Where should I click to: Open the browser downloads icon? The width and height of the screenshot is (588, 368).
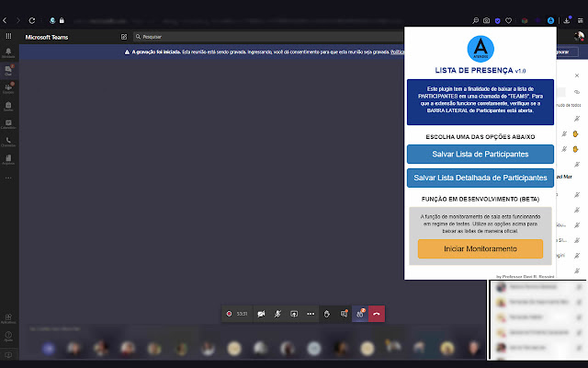(x=567, y=20)
